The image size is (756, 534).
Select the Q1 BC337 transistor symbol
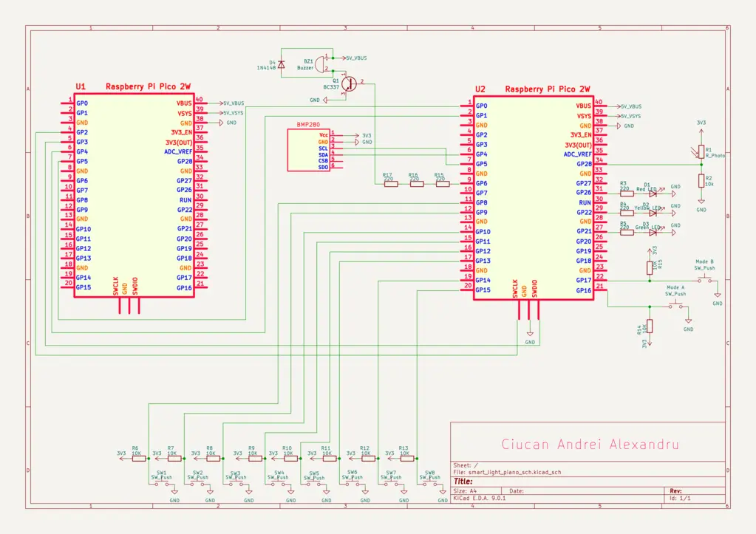pyautogui.click(x=349, y=84)
